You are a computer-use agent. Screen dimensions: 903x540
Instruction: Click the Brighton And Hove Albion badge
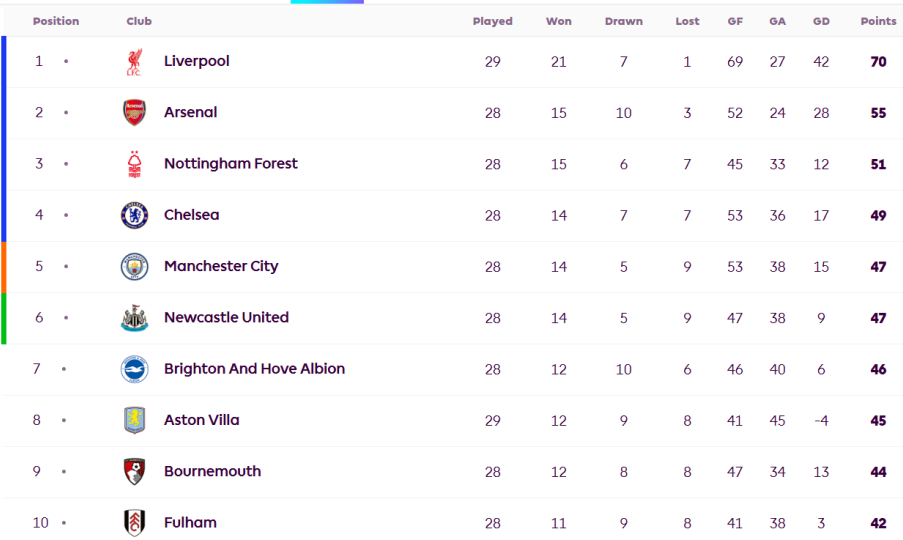[x=134, y=369]
